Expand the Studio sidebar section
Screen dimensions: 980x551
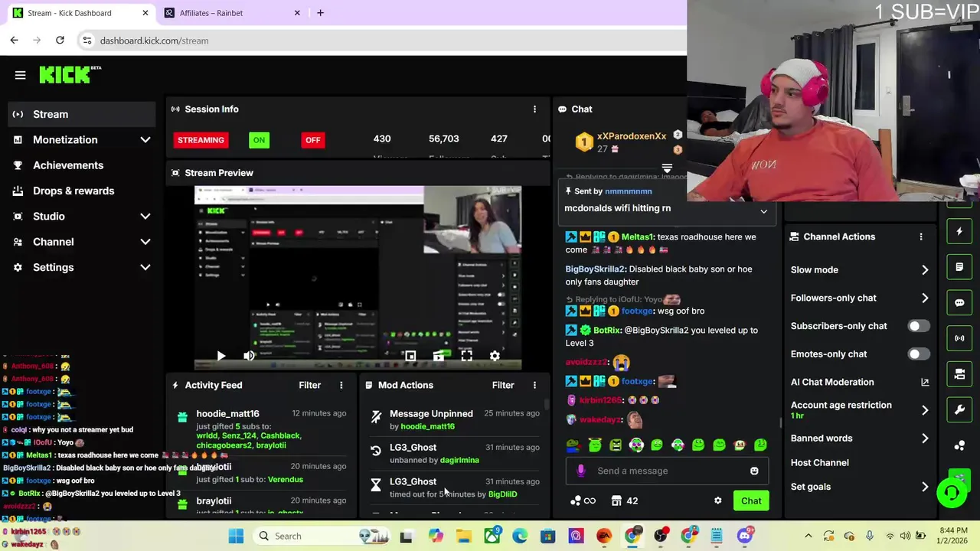tap(145, 217)
